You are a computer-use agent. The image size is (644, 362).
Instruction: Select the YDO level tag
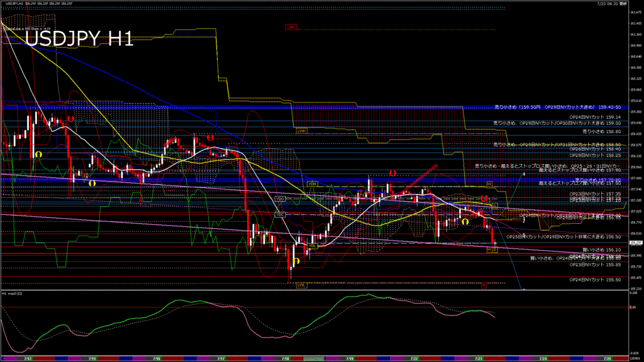click(x=280, y=199)
